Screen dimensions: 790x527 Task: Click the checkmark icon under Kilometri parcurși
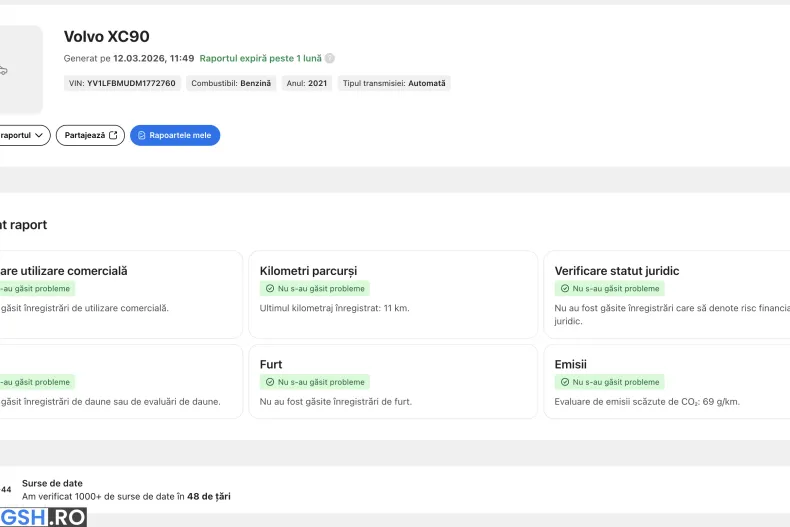point(270,288)
